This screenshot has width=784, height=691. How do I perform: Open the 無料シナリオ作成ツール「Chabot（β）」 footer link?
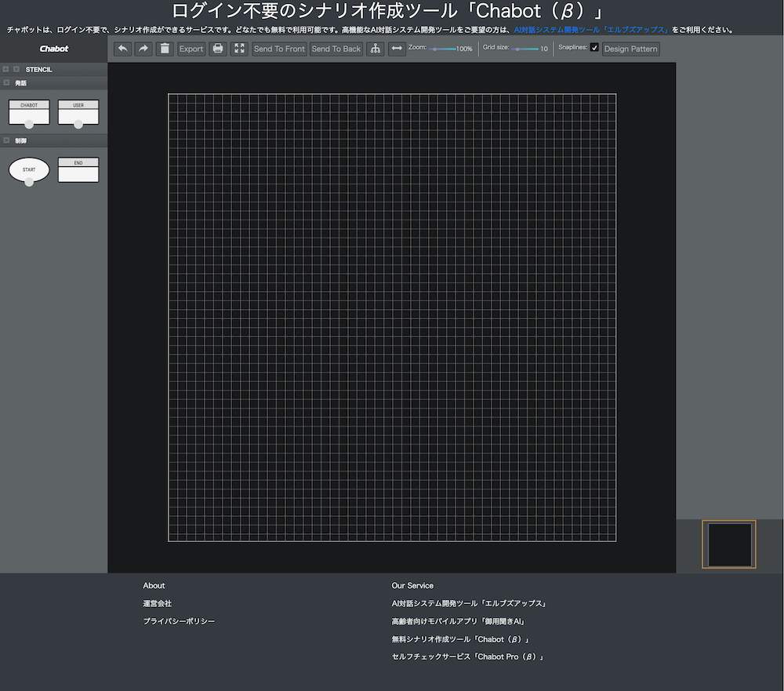click(x=460, y=639)
